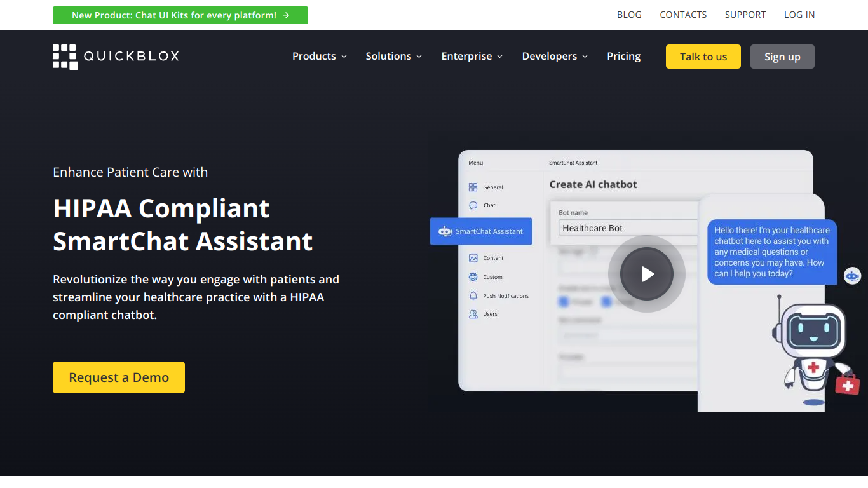Click the Healthcare Bot name field
The image size is (868, 488).
(x=628, y=228)
